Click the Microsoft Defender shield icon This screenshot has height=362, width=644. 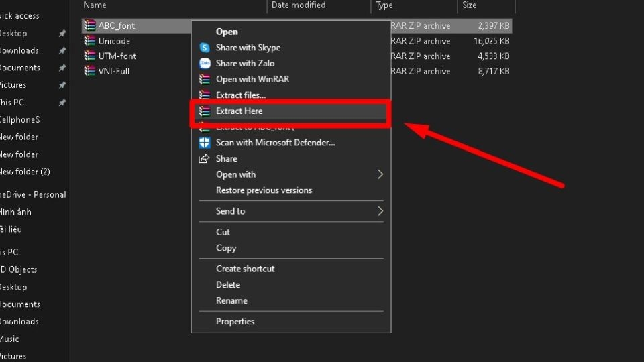tap(205, 142)
